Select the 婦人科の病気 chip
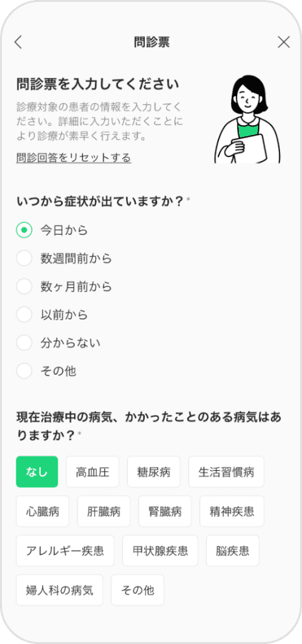Image resolution: width=302 pixels, height=644 pixels. click(x=60, y=590)
